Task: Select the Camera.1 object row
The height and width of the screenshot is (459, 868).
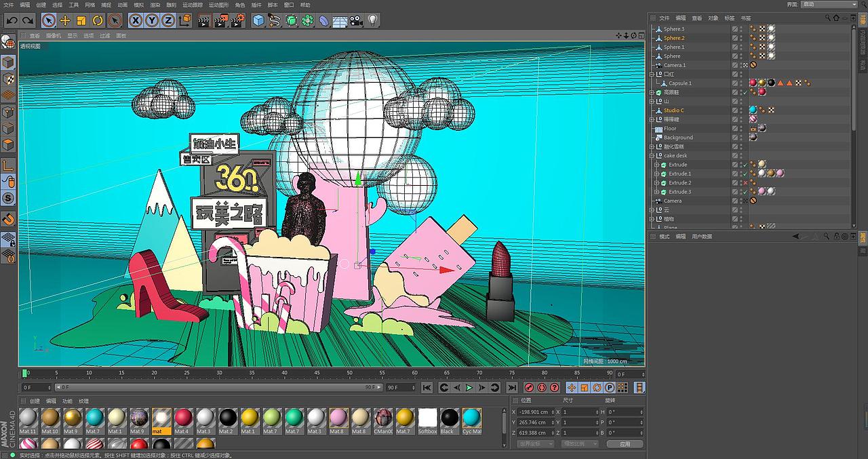Action: pos(675,65)
